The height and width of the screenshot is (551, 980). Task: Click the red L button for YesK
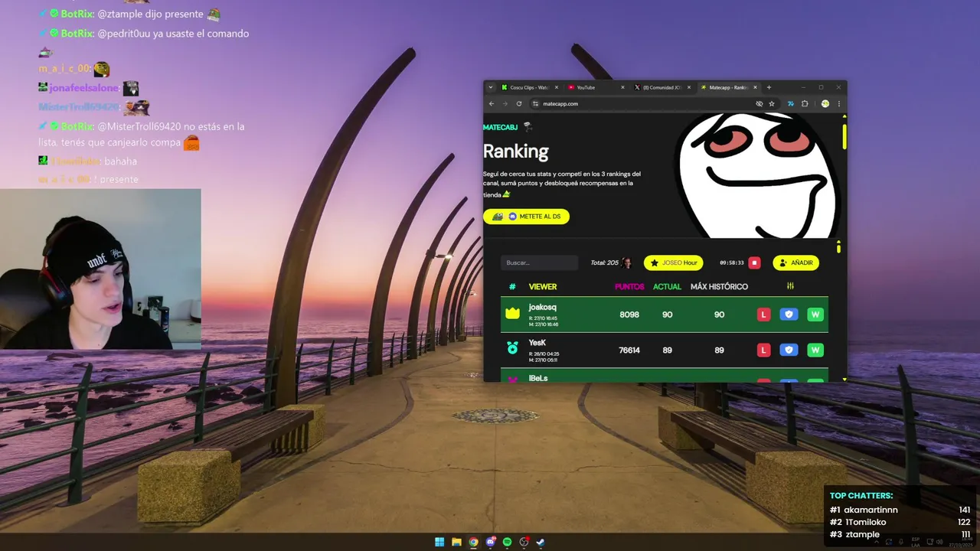pyautogui.click(x=763, y=350)
